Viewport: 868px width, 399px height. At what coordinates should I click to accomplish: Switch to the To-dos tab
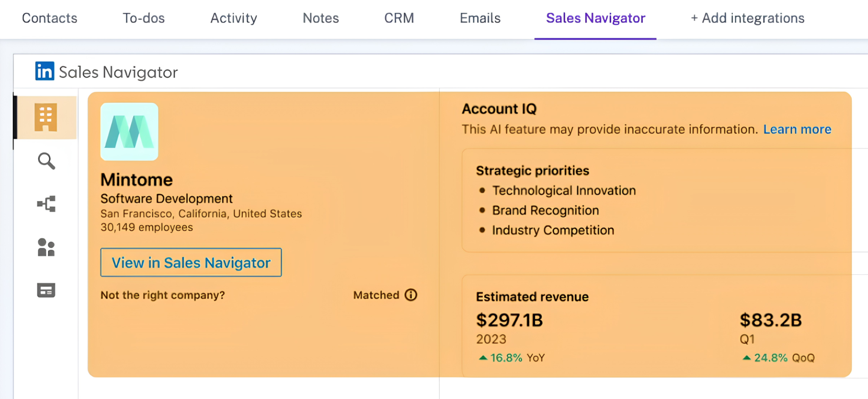tap(144, 18)
